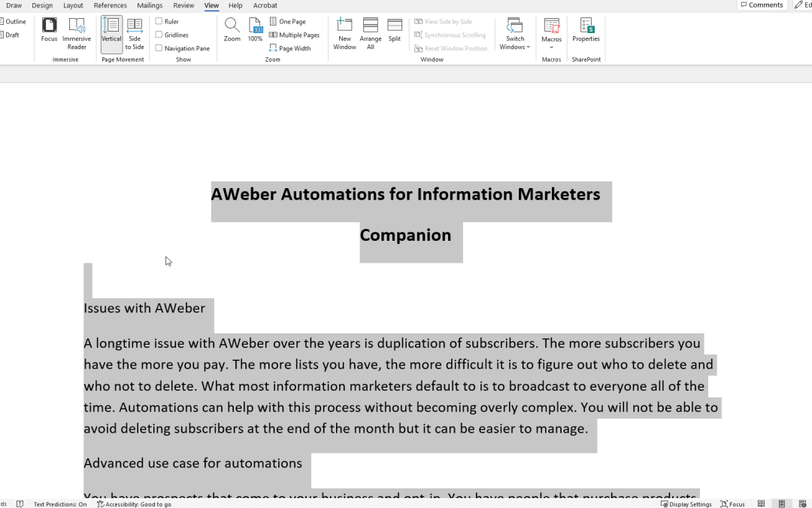Open SharePoint Properties
812x508 pixels.
[x=586, y=30]
